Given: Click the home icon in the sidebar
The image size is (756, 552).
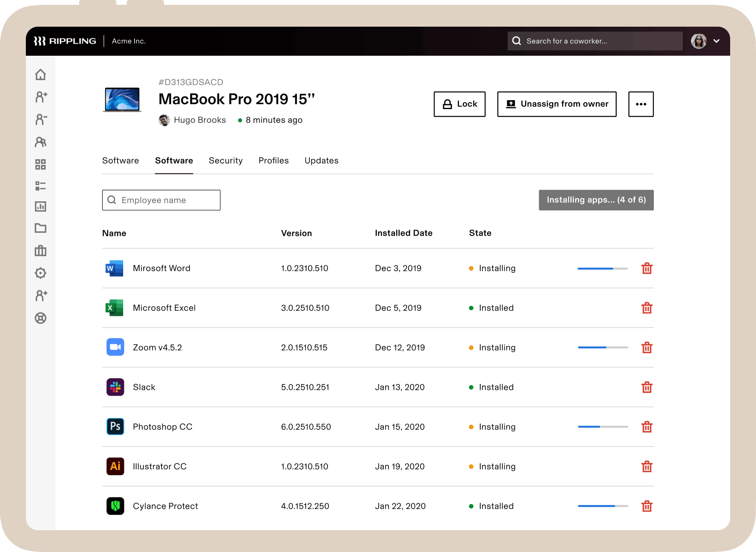Looking at the screenshot, I should click(x=40, y=75).
